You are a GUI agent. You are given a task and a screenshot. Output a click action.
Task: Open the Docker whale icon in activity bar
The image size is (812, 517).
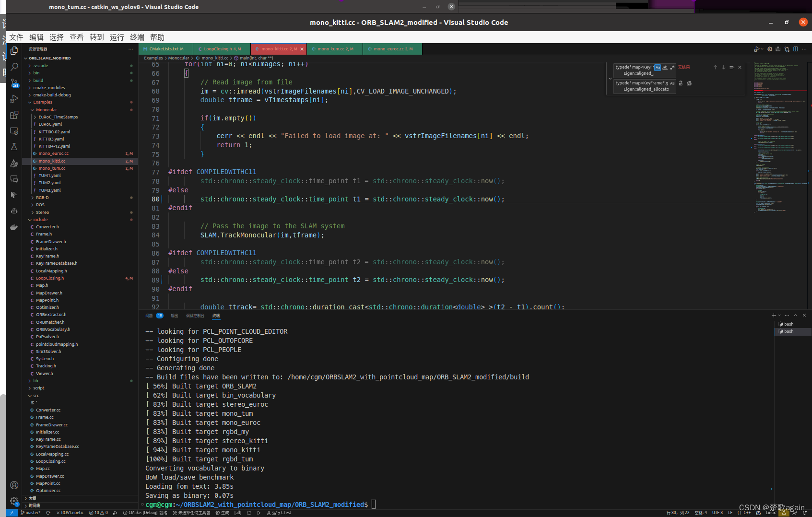pyautogui.click(x=14, y=227)
